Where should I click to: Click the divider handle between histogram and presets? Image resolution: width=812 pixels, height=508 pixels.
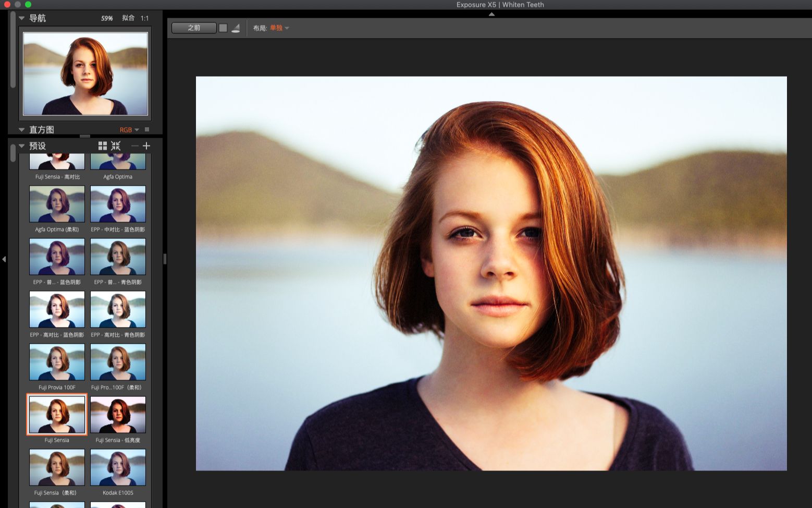point(85,136)
